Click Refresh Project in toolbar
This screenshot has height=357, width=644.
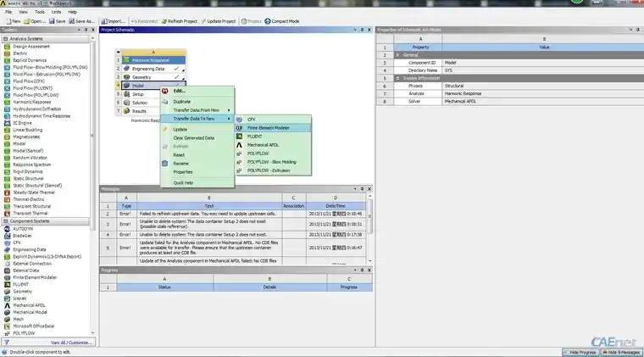tap(179, 21)
